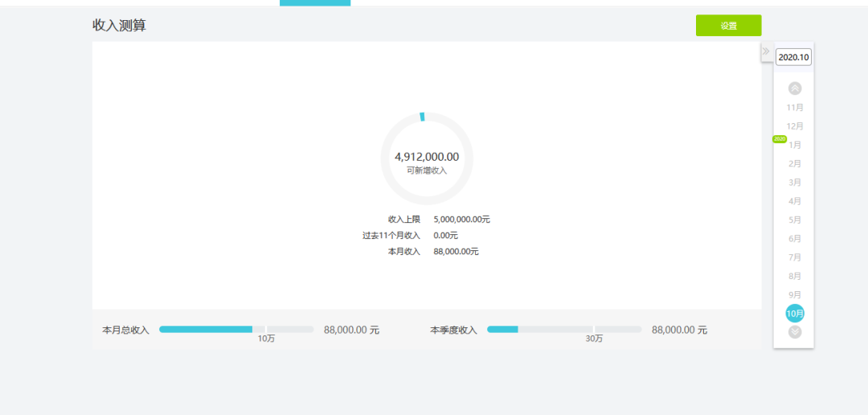Image resolution: width=868 pixels, height=415 pixels.
Task: Select 7月 in the month list
Action: point(795,257)
